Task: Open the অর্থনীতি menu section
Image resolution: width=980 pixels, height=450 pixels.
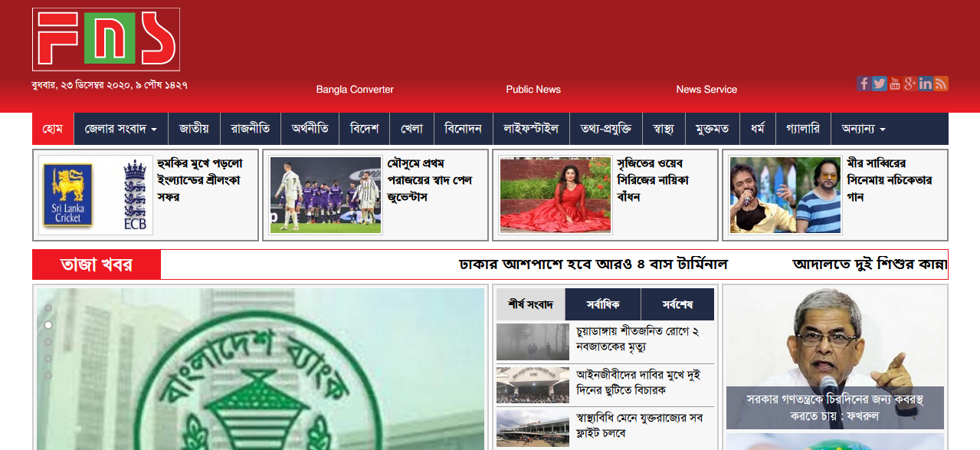Action: 310,129
